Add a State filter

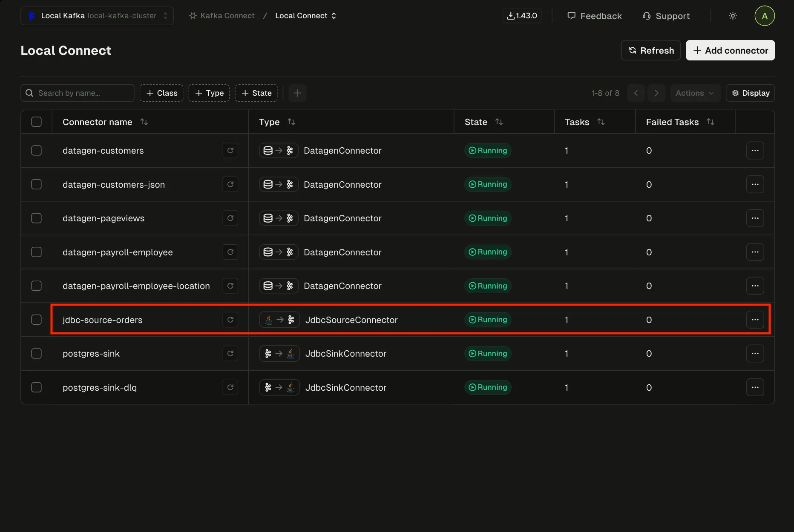256,93
